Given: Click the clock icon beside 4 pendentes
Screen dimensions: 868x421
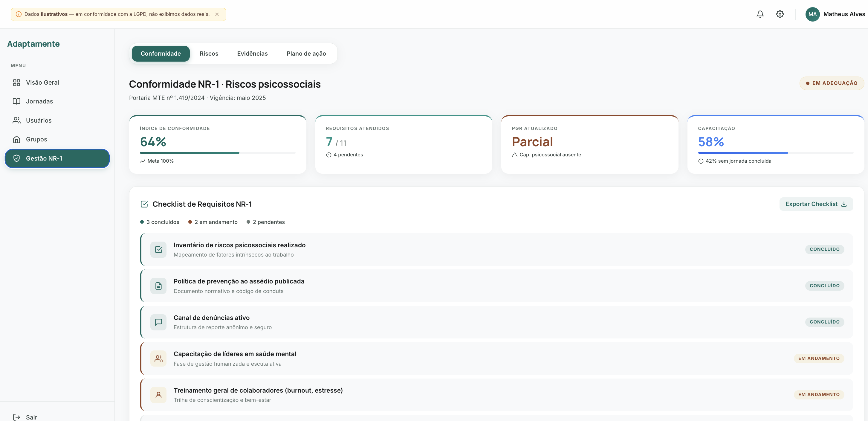Looking at the screenshot, I should (x=328, y=155).
